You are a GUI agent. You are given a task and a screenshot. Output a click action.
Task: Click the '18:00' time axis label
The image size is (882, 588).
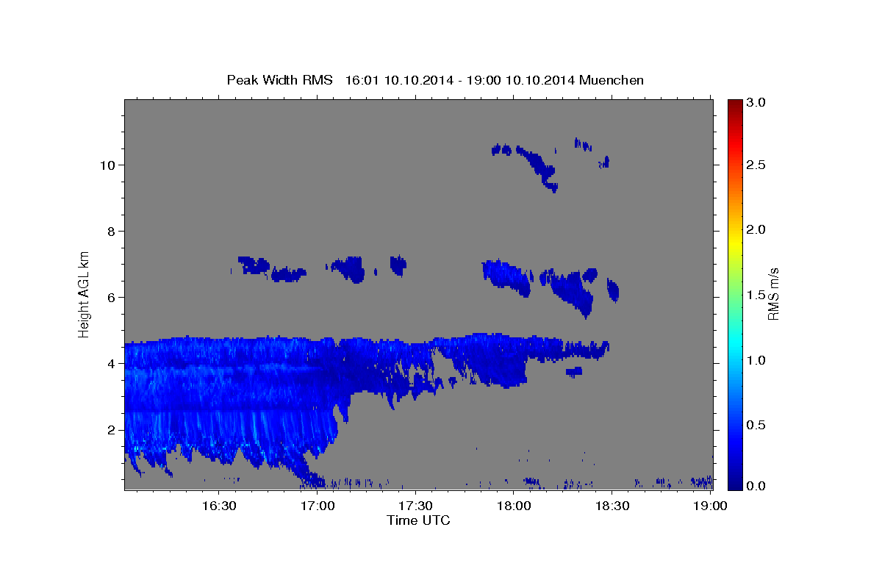[x=514, y=505]
